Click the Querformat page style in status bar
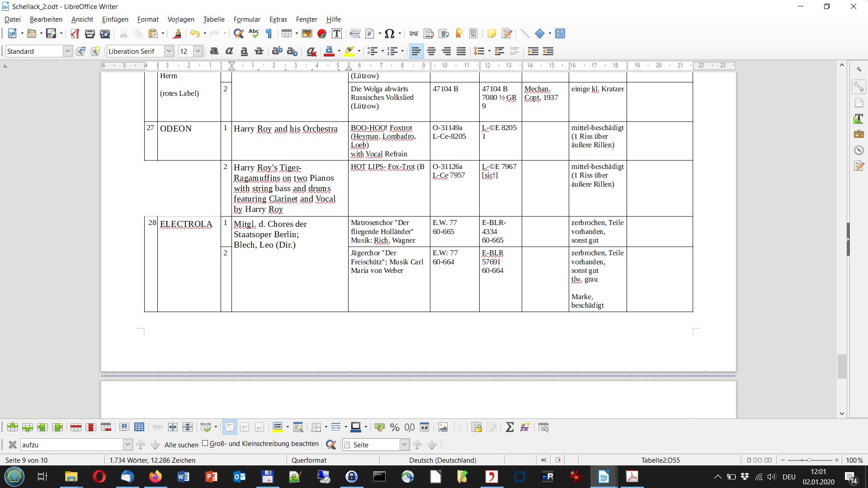This screenshot has width=868, height=488. pyautogui.click(x=309, y=460)
